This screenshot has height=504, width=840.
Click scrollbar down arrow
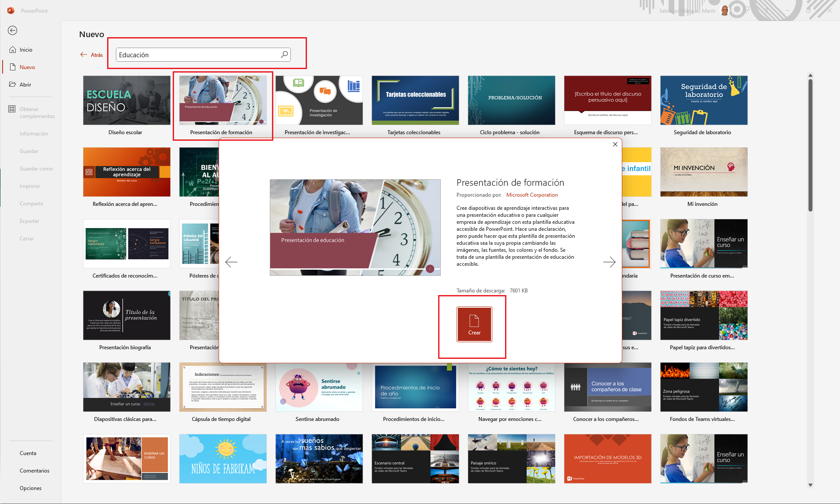[x=810, y=485]
